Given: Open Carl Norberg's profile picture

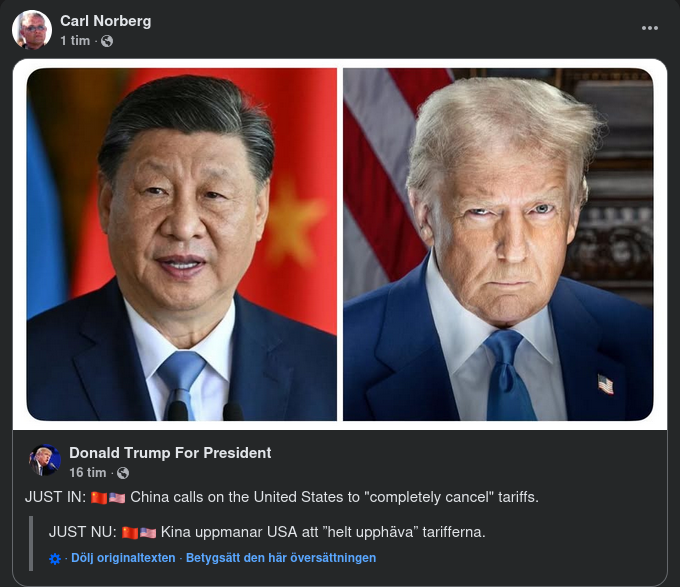Looking at the screenshot, I should point(32,30).
